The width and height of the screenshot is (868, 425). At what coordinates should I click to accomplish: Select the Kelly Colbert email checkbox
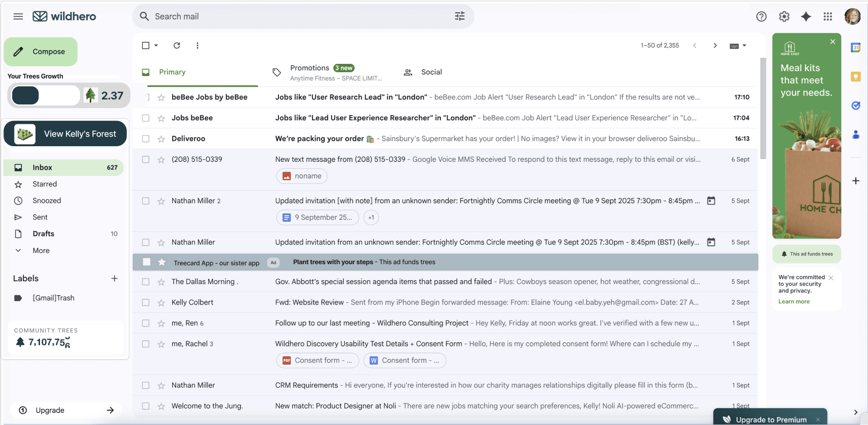point(146,303)
